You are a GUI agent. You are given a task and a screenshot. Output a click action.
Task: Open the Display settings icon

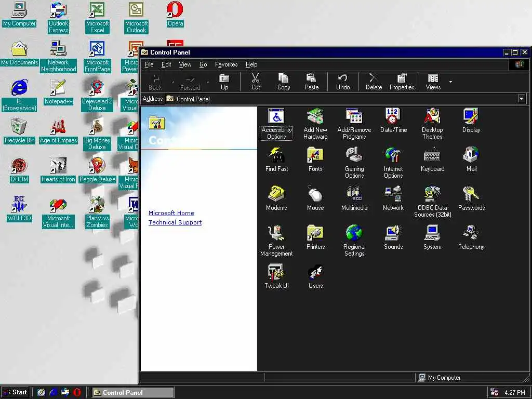471,121
